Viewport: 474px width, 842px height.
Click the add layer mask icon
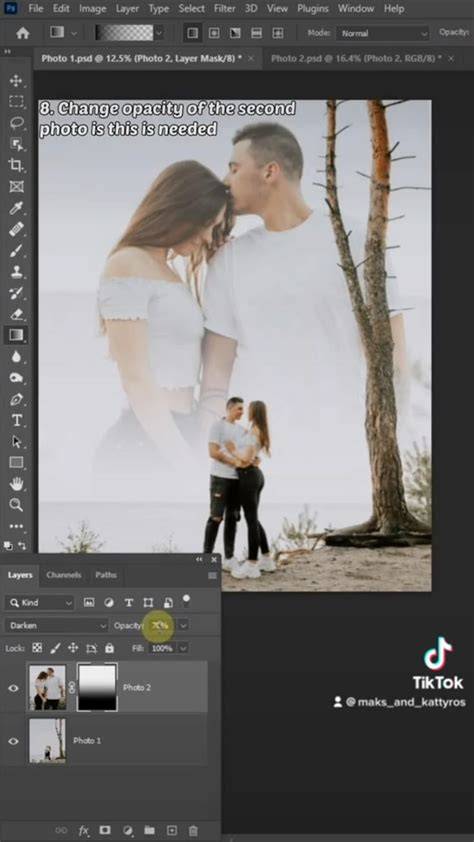105,830
